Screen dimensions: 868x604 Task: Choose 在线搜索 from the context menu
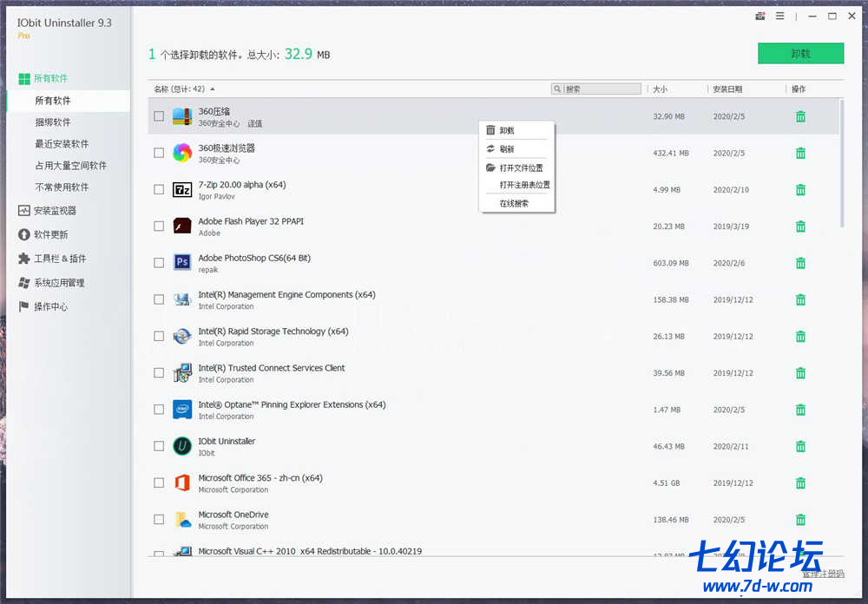pos(516,204)
